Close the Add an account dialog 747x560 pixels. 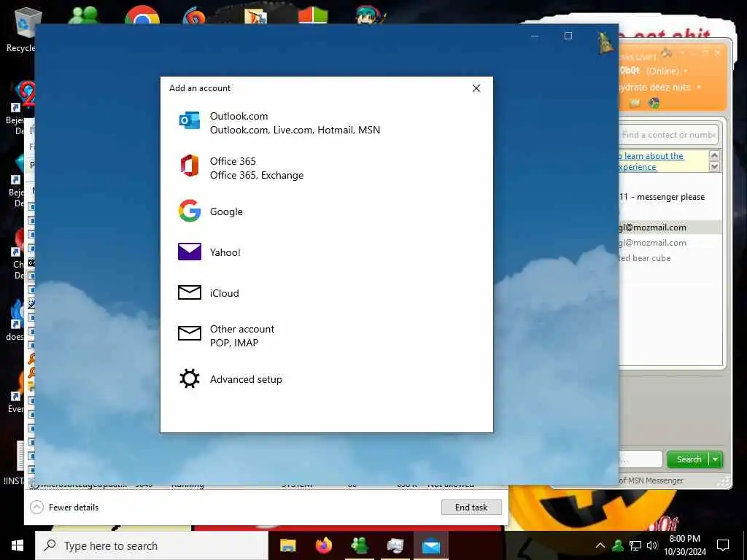click(476, 88)
